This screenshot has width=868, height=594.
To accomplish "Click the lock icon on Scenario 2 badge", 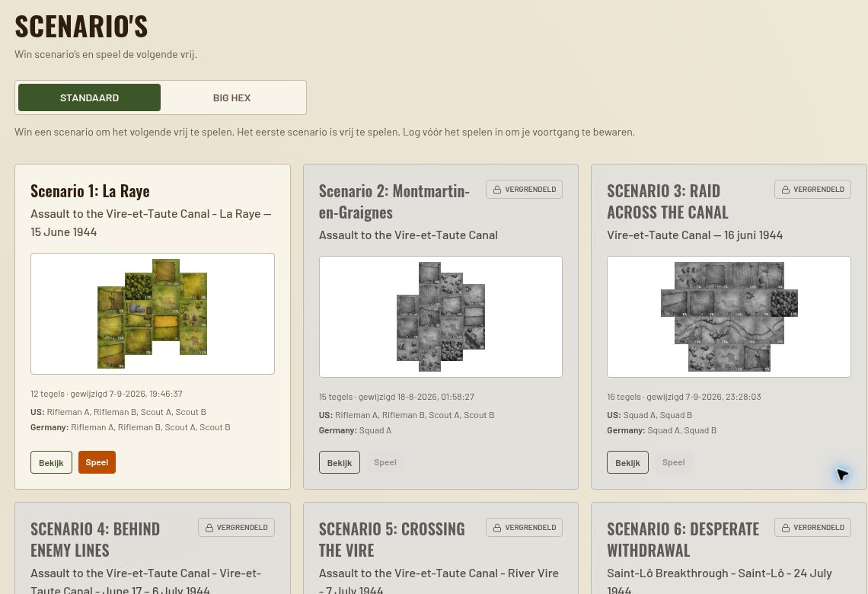I will (497, 190).
